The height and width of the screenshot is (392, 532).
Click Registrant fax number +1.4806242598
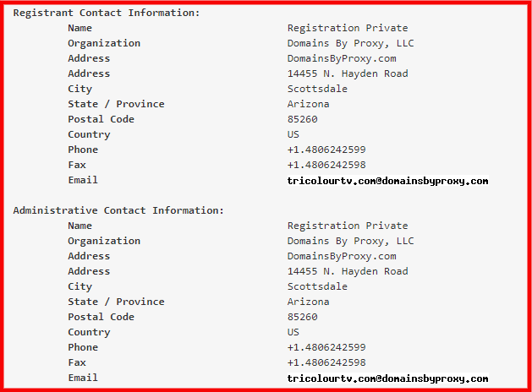[326, 165]
